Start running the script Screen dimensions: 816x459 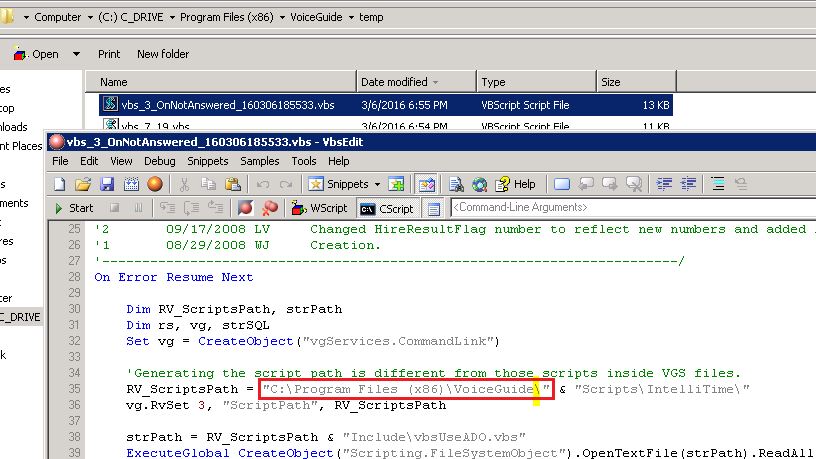[x=74, y=208]
